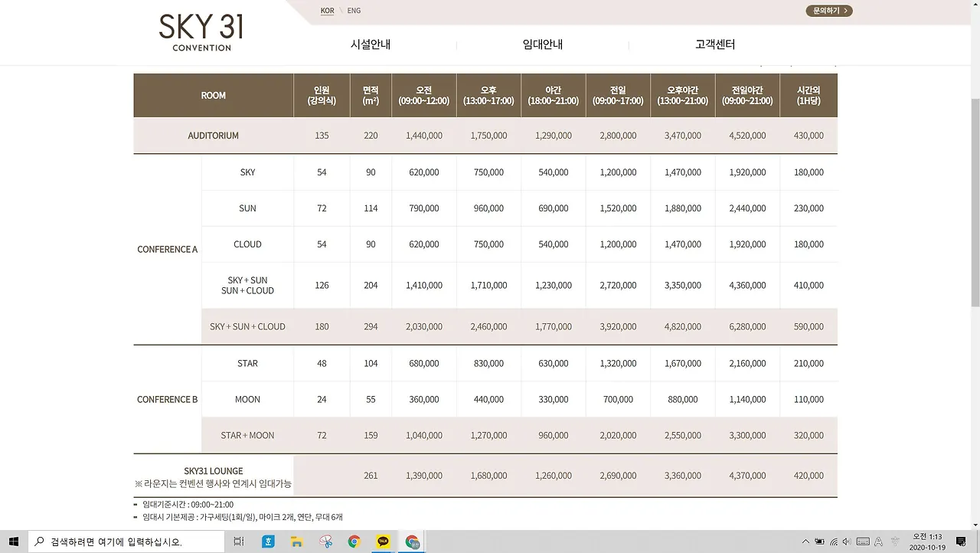Screen dimensions: 980x553
Task: Toggle the IME language indicator 'A'
Action: click(878, 542)
